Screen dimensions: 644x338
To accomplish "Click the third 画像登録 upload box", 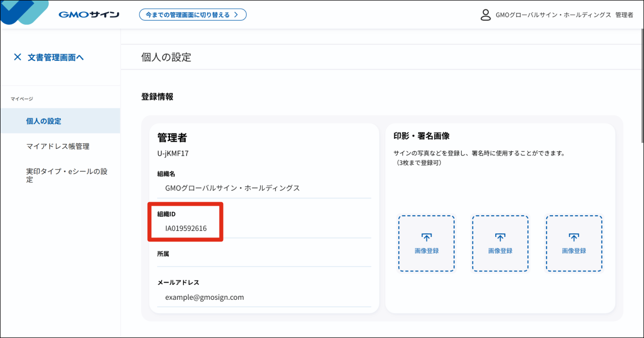I will point(574,243).
